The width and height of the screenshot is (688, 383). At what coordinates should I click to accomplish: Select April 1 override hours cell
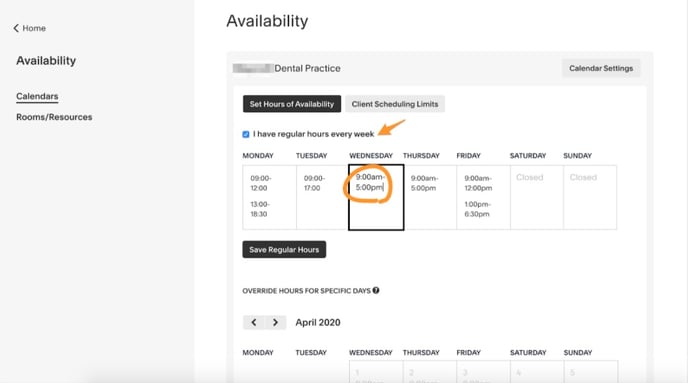click(376, 372)
